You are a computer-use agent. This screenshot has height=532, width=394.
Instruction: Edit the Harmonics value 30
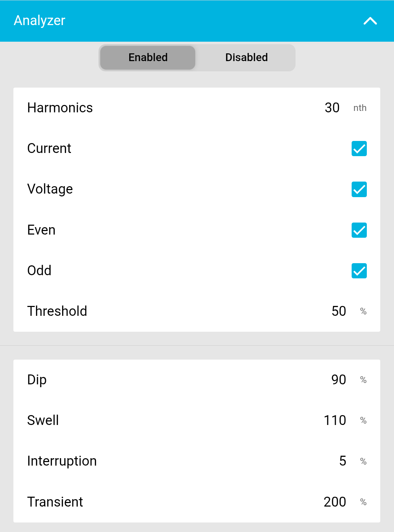tap(332, 108)
